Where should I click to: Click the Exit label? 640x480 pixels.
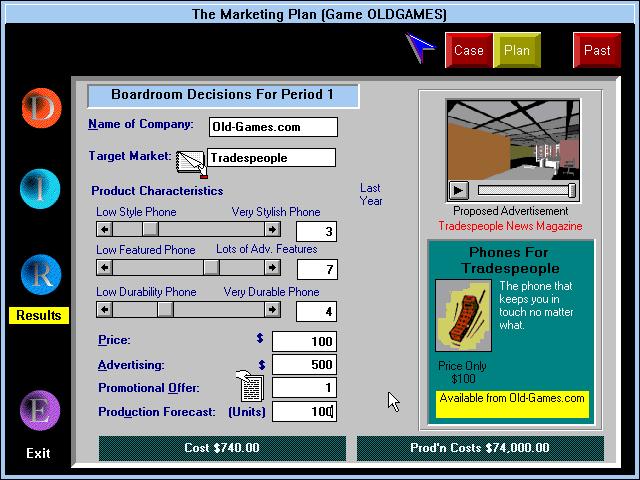(x=38, y=453)
